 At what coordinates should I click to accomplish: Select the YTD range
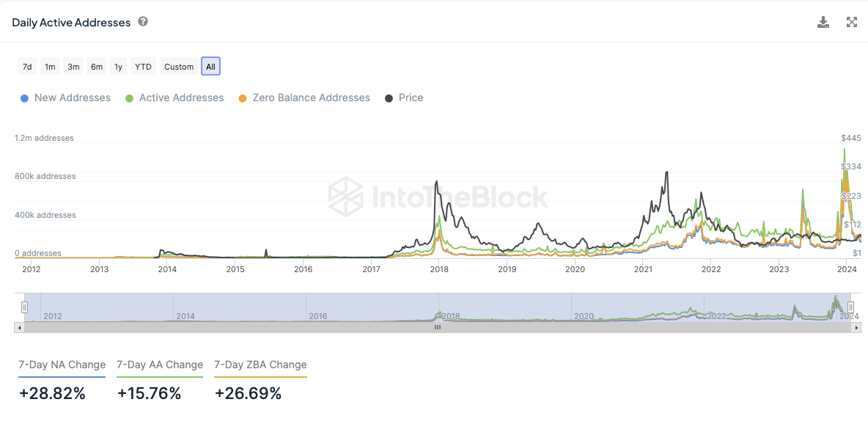[x=143, y=67]
